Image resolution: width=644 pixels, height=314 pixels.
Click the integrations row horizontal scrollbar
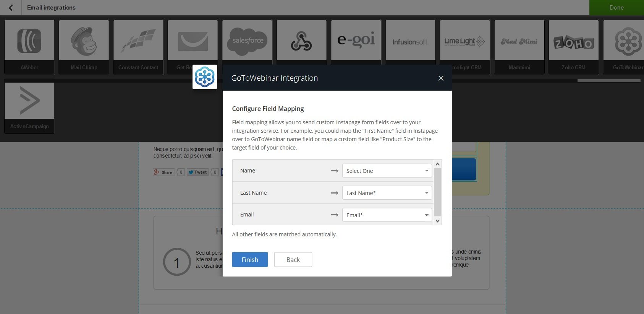tap(609, 81)
